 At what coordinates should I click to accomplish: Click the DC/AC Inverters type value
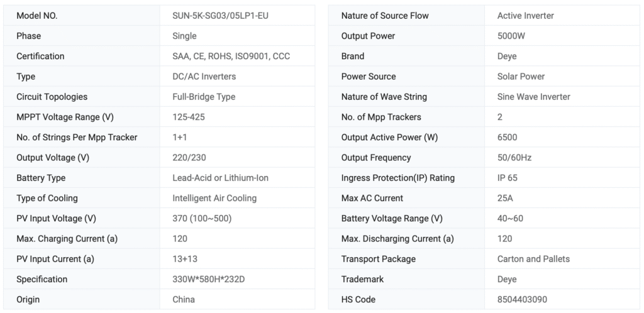204,77
